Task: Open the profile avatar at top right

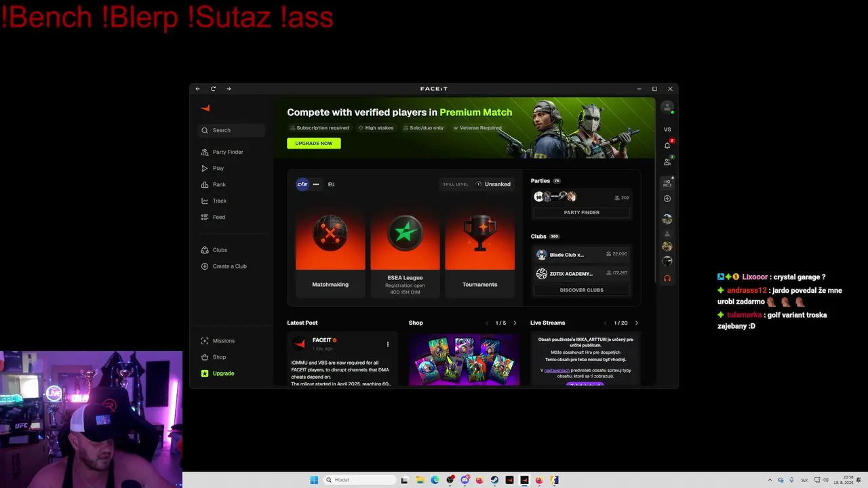Action: tap(667, 107)
